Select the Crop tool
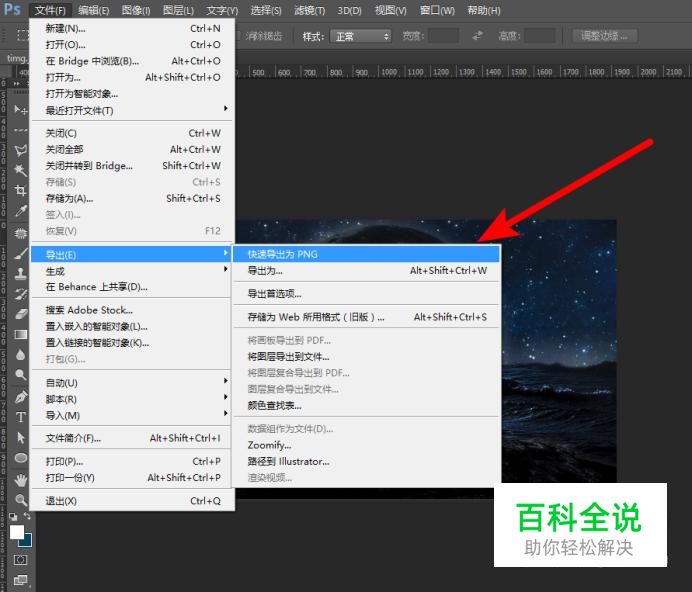692x592 pixels. pyautogui.click(x=20, y=190)
